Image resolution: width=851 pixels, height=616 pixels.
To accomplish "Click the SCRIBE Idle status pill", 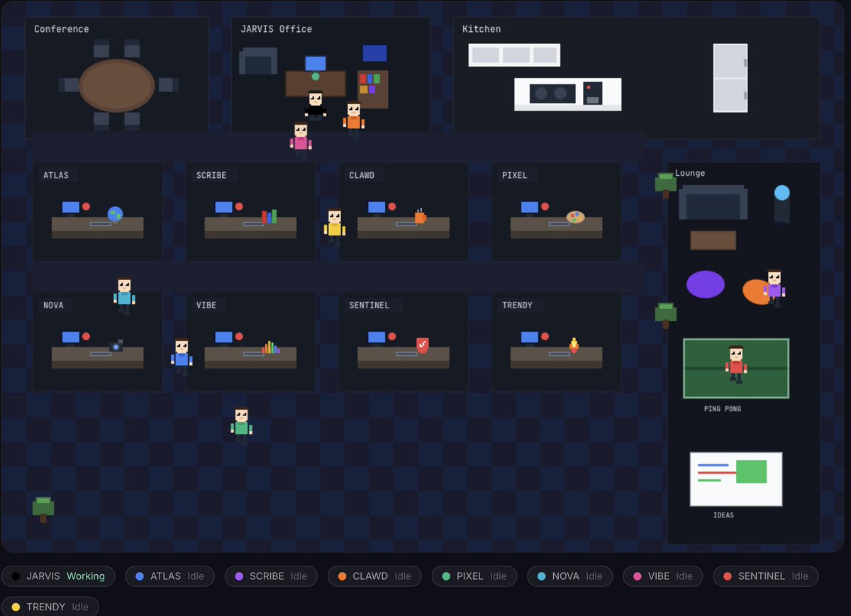I will [x=271, y=576].
